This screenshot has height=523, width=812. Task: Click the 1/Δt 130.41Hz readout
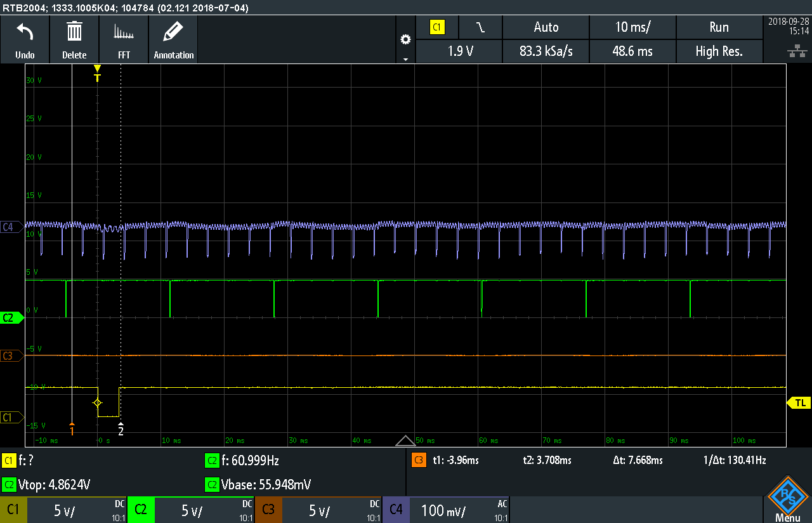(734, 460)
